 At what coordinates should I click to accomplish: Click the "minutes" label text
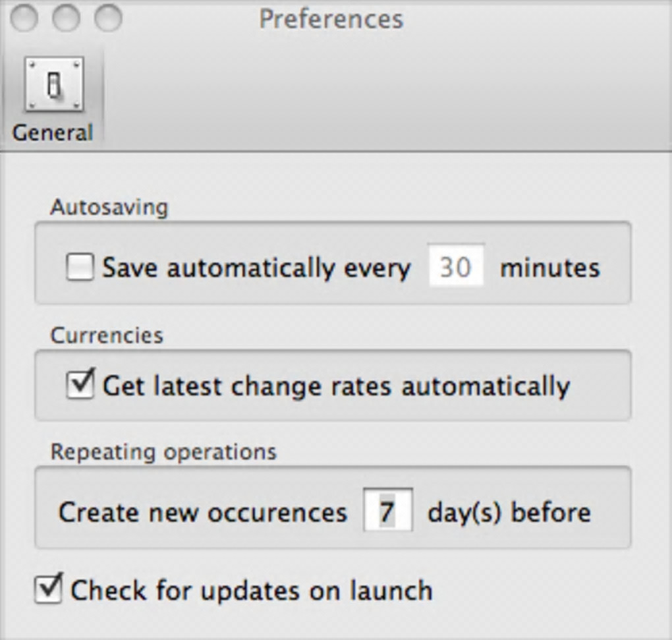(x=549, y=268)
